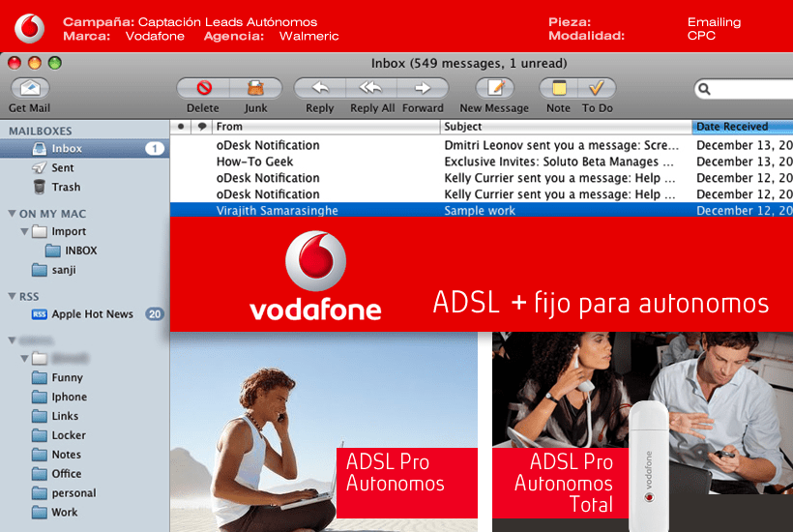Image resolution: width=793 pixels, height=532 pixels.
Task: Click the Delete toolbar icon
Action: pyautogui.click(x=203, y=88)
